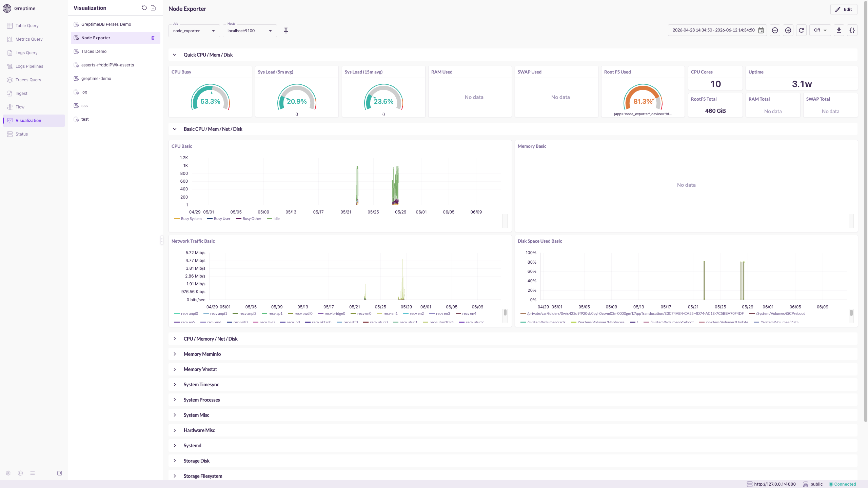
Task: Click the main page vertical scrollbar
Action: tap(865, 212)
